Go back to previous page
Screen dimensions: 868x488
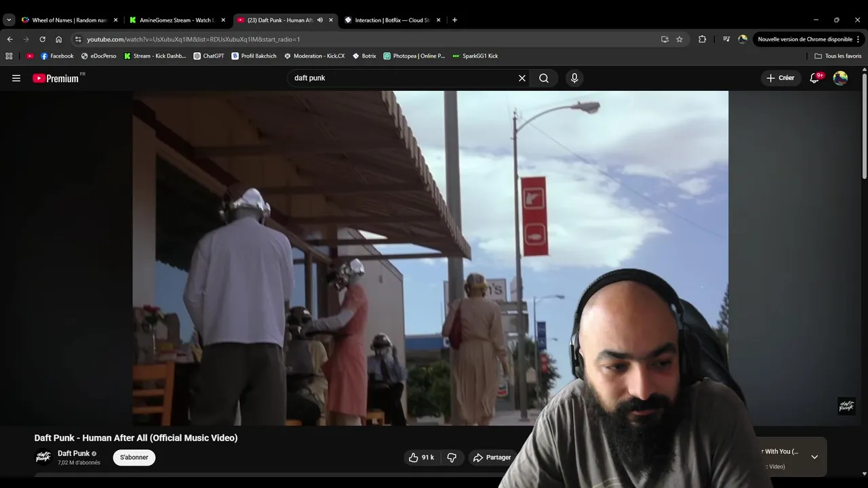[x=9, y=39]
